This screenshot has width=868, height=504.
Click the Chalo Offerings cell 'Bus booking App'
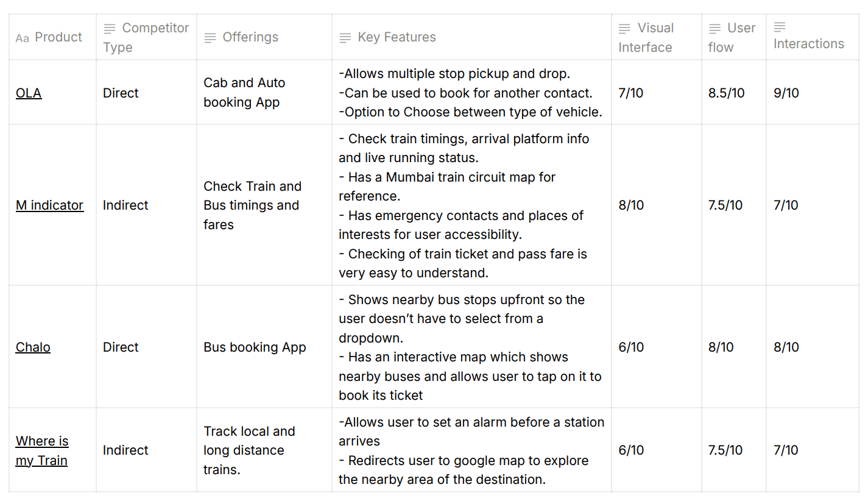point(255,347)
